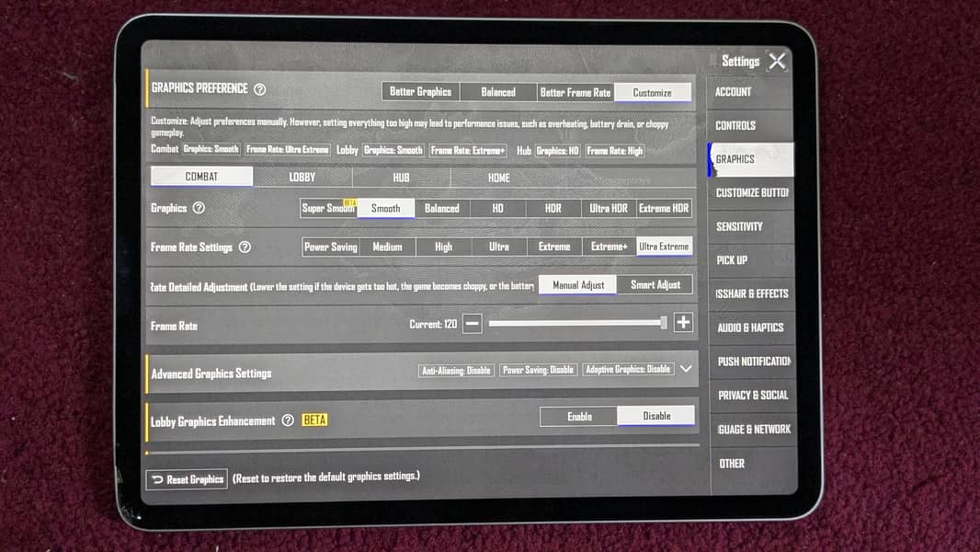This screenshot has width=980, height=552.
Task: Open Graphics Preference help icon
Action: click(260, 89)
